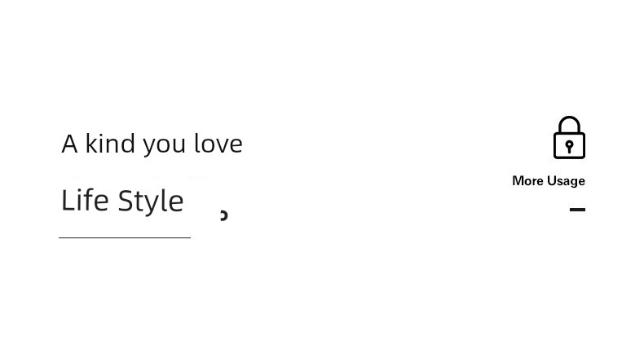Viewport: 644px width, 337px height.
Task: Click the letter "U" in Usage
Action: pos(552,180)
